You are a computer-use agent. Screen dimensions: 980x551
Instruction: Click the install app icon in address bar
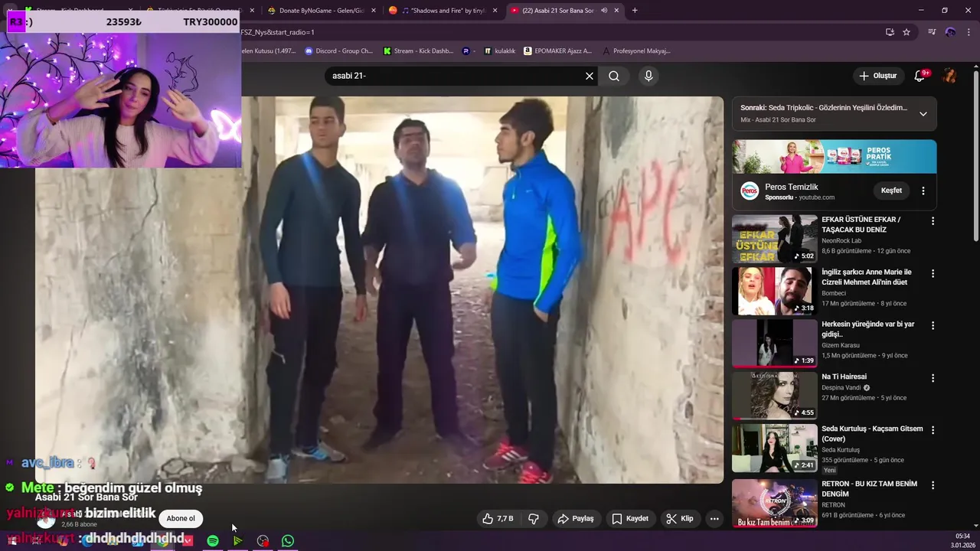point(890,32)
